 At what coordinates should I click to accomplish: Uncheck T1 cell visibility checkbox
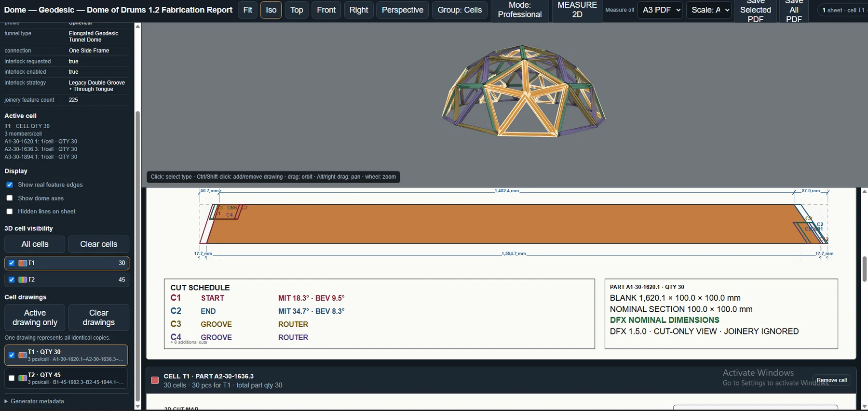pos(12,263)
